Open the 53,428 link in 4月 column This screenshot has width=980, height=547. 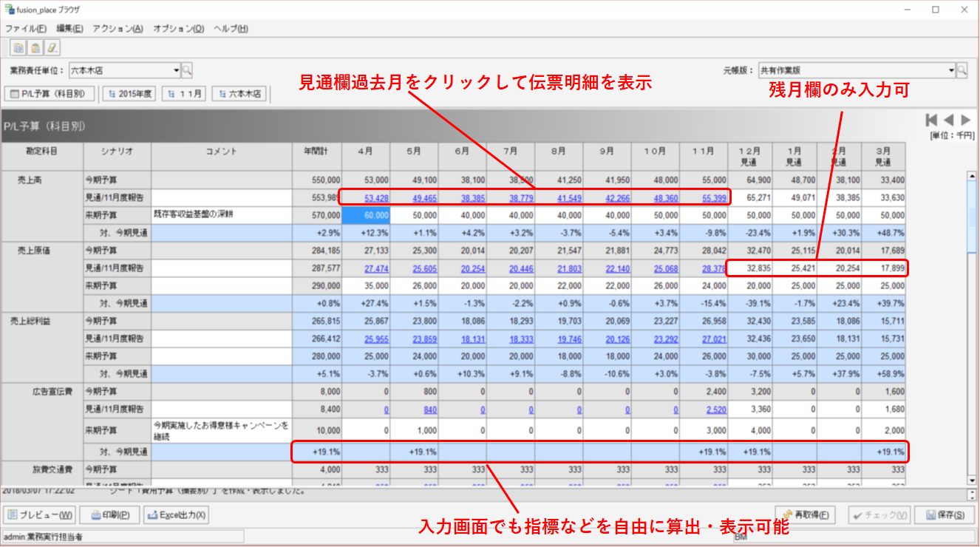pyautogui.click(x=377, y=198)
